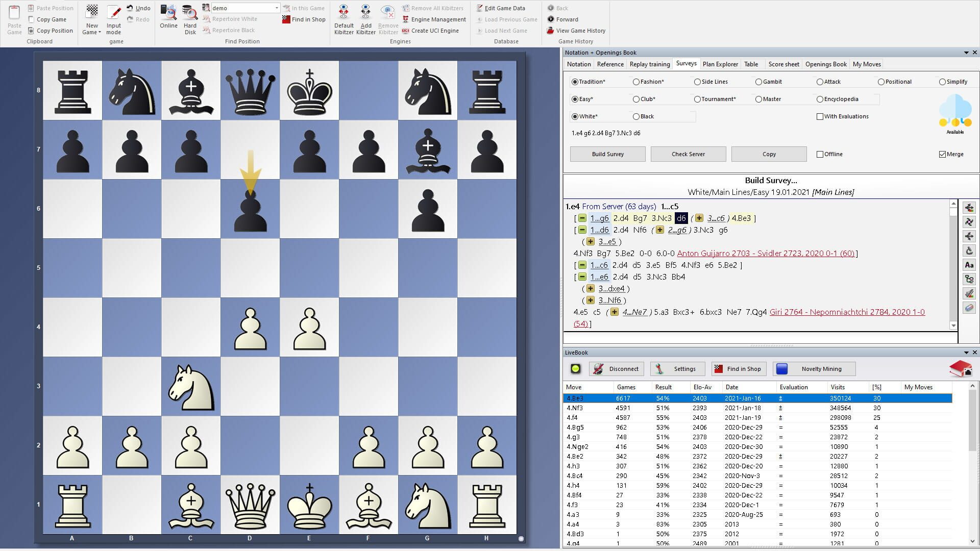
Task: Open the Openings Book tab
Action: coord(826,64)
